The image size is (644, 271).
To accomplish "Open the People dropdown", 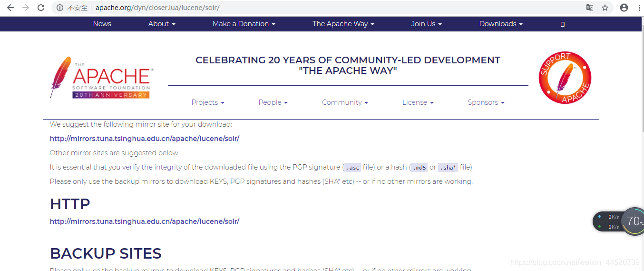I will point(273,102).
